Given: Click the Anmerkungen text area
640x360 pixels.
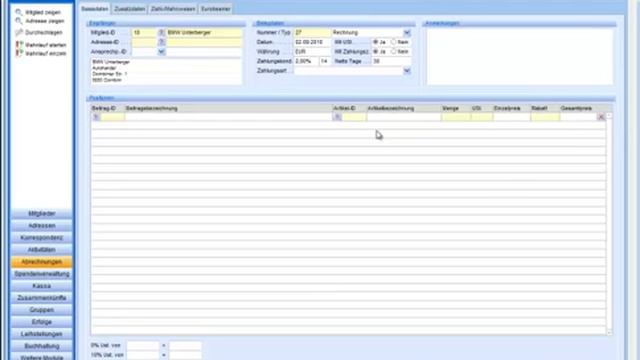Looking at the screenshot, I should 519,56.
